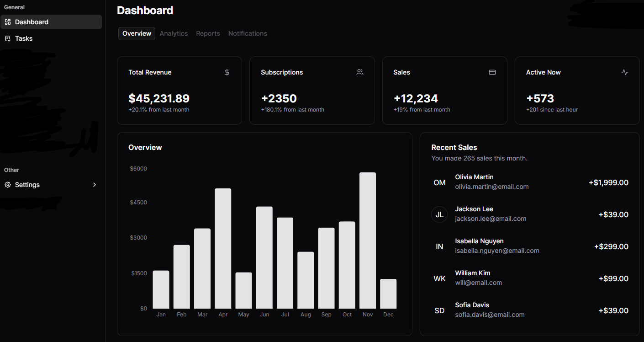Click the activity pulse icon in Active Now
Image resolution: width=644 pixels, height=342 pixels.
[625, 72]
